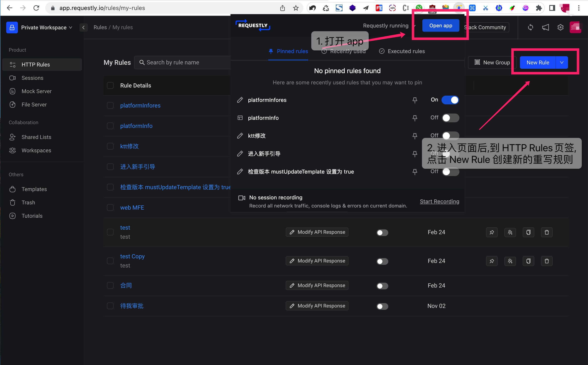
Task: Click the Start Recording link
Action: (x=439, y=201)
